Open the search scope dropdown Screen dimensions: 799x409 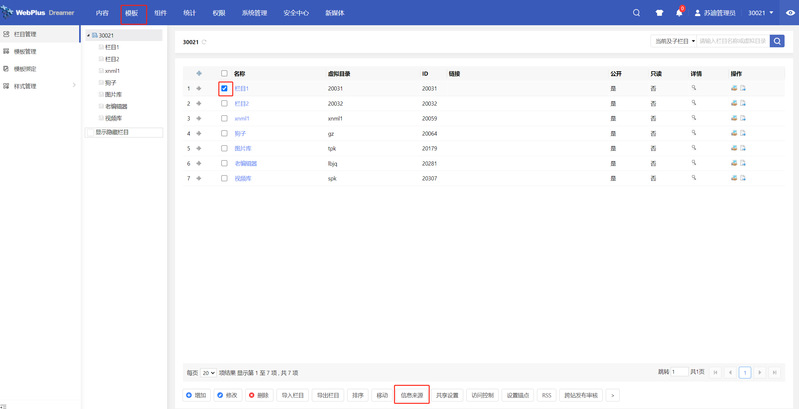[674, 41]
